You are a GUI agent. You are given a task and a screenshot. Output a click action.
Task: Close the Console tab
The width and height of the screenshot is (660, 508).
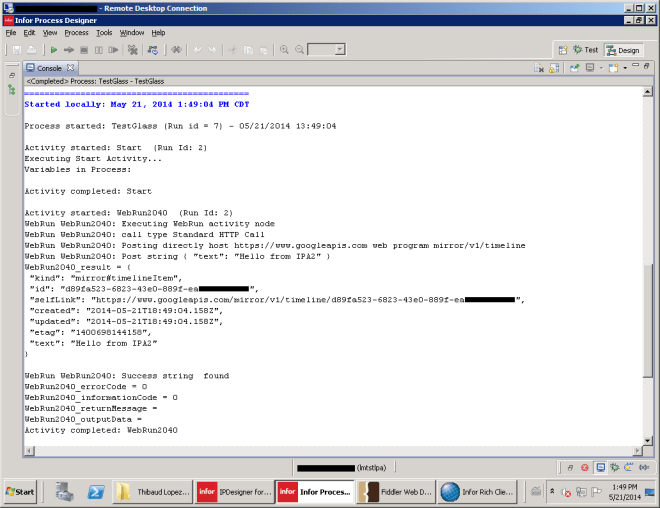click(x=70, y=68)
